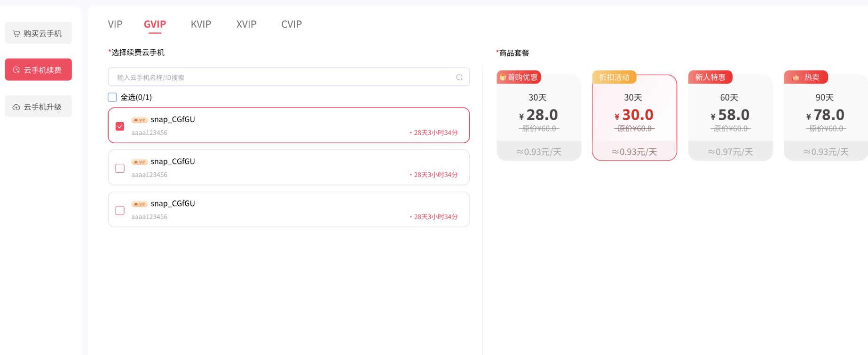Check the second snap_CGfGU phone checkbox

pos(120,168)
